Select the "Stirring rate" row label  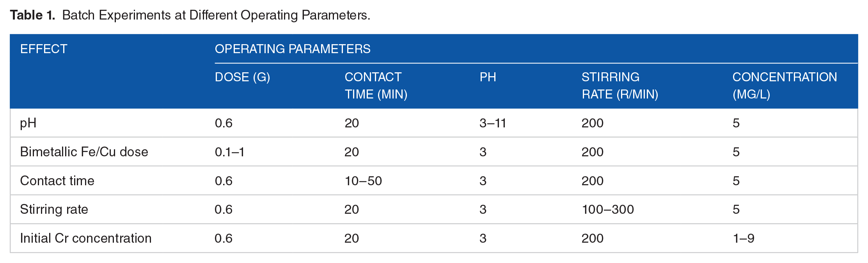pos(54,209)
